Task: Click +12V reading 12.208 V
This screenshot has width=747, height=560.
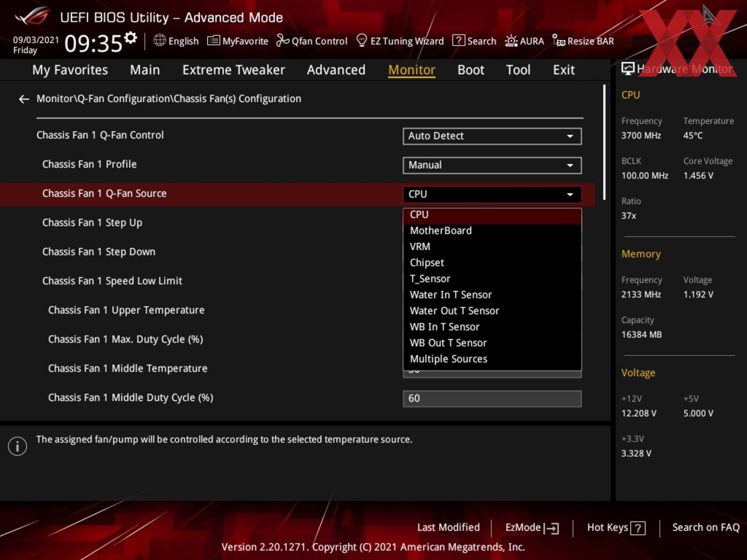Action: pos(639,413)
